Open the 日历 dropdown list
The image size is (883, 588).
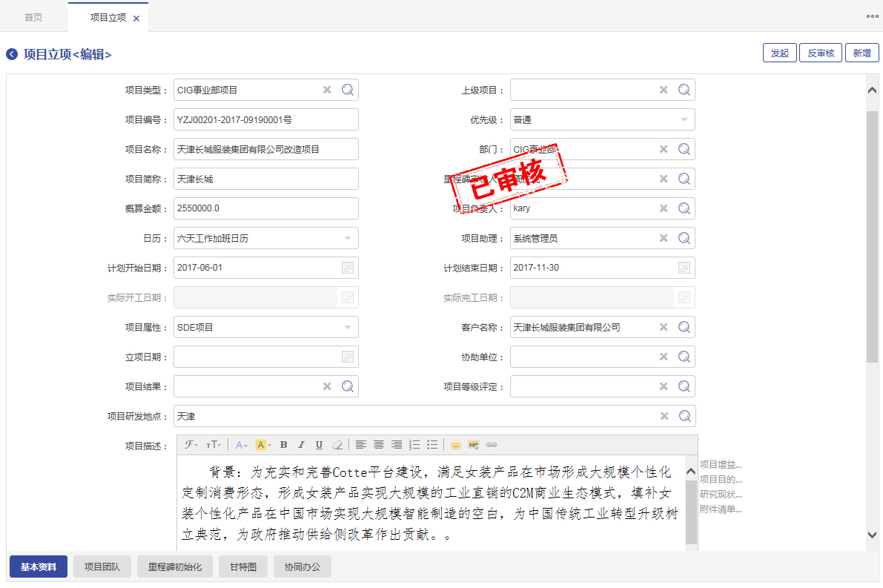348,238
